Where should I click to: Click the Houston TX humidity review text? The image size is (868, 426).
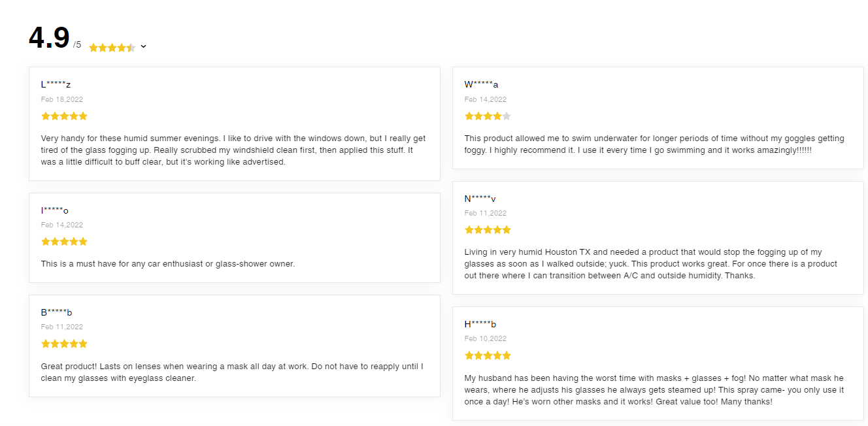coord(651,264)
